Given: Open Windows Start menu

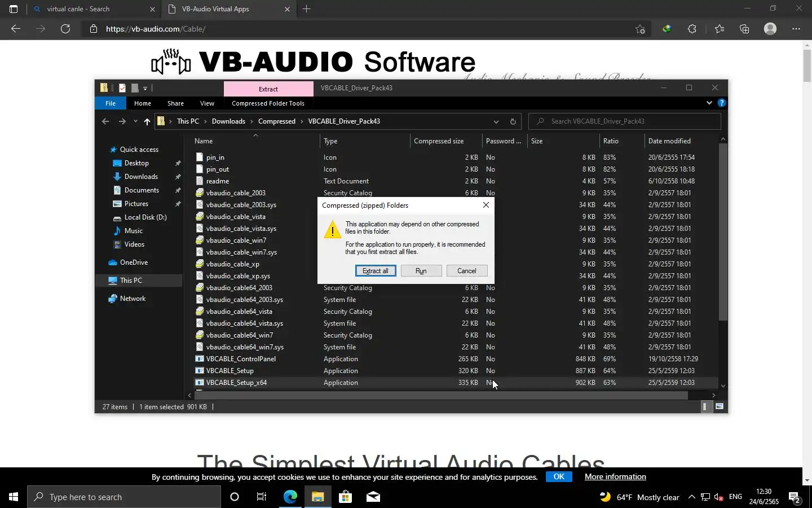Looking at the screenshot, I should coord(14,497).
